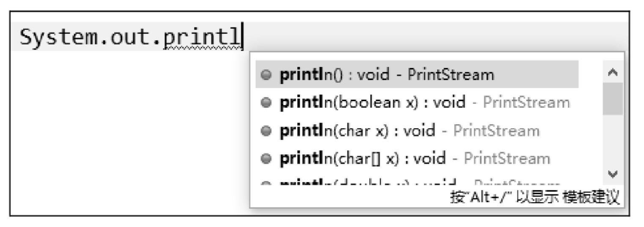The height and width of the screenshot is (227, 644).
Task: Pick the println(char x) : void suggestion
Action: [417, 130]
